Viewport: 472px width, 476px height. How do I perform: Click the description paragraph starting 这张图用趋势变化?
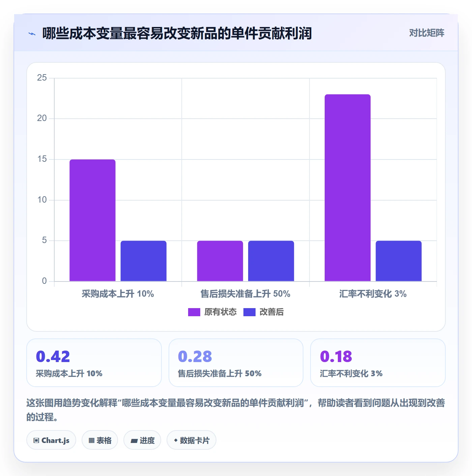pyautogui.click(x=236, y=410)
